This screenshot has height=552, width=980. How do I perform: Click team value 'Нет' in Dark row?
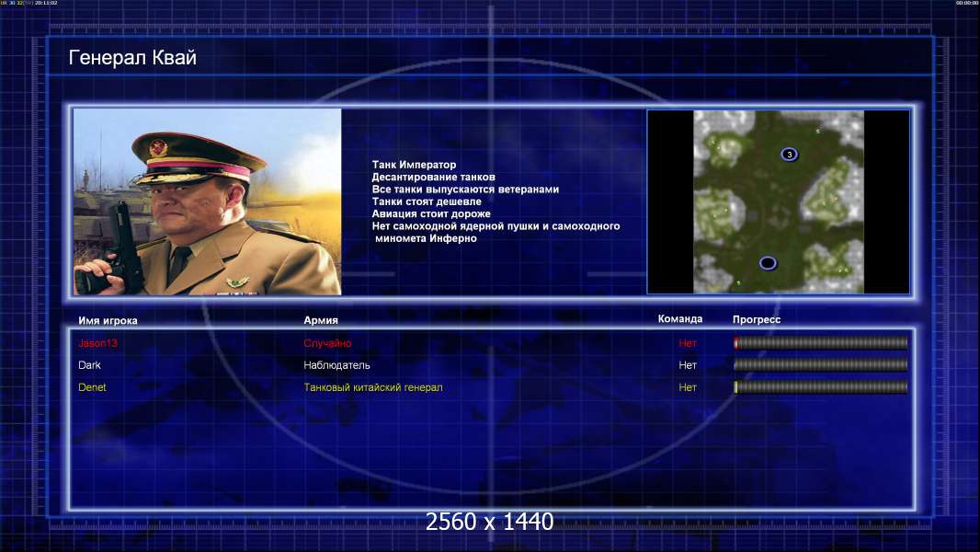tap(688, 365)
